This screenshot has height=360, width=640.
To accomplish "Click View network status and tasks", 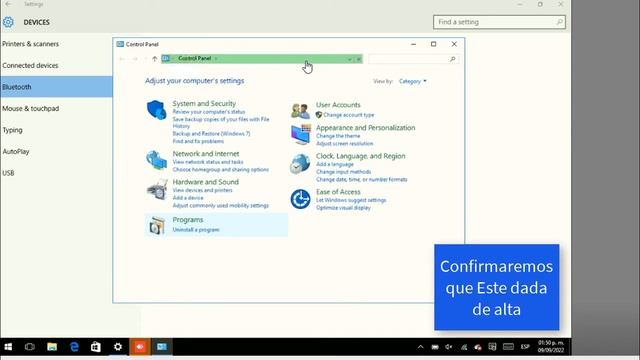I will point(208,162).
